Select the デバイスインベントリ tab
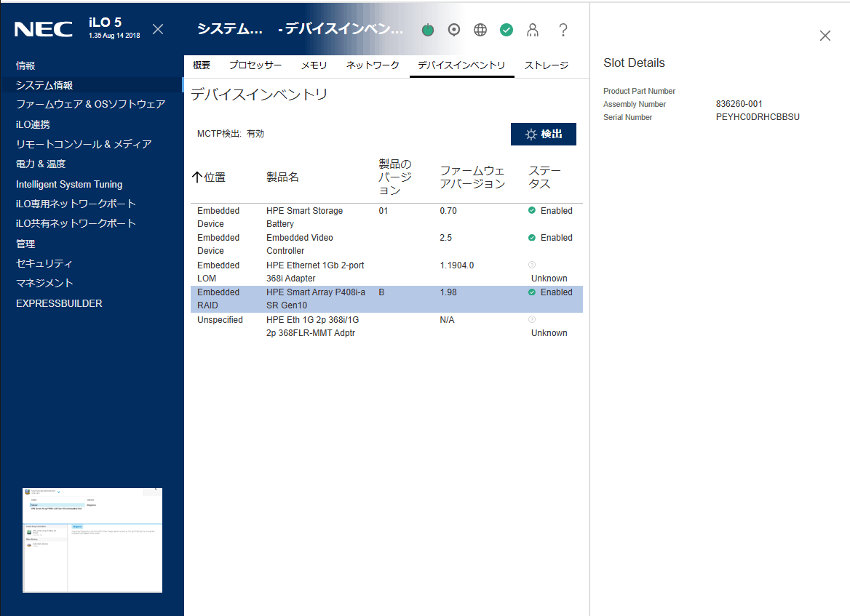 coord(461,65)
